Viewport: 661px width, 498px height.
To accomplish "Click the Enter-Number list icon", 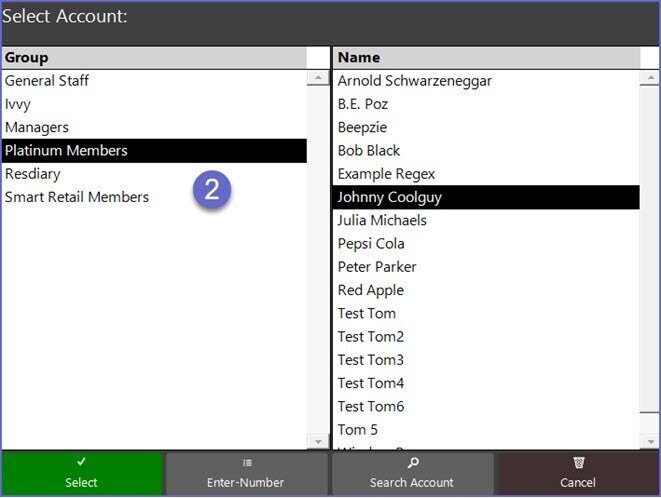I will click(x=245, y=463).
